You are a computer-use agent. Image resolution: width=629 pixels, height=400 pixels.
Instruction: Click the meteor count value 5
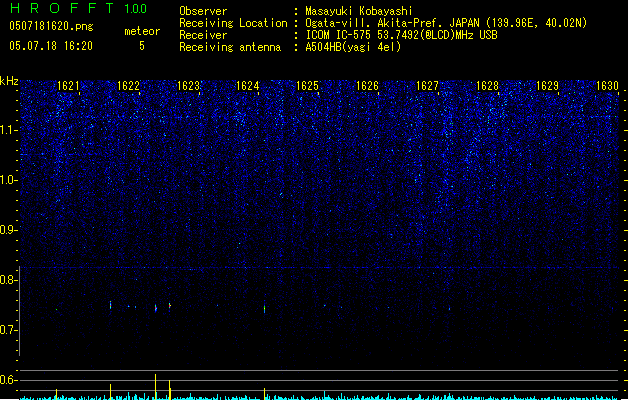click(x=142, y=46)
